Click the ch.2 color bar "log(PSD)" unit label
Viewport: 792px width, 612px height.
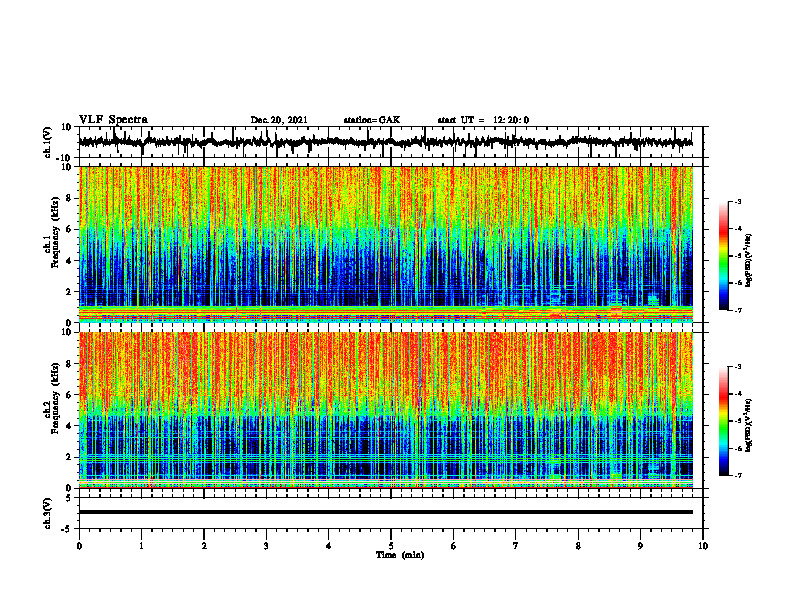coord(749,426)
